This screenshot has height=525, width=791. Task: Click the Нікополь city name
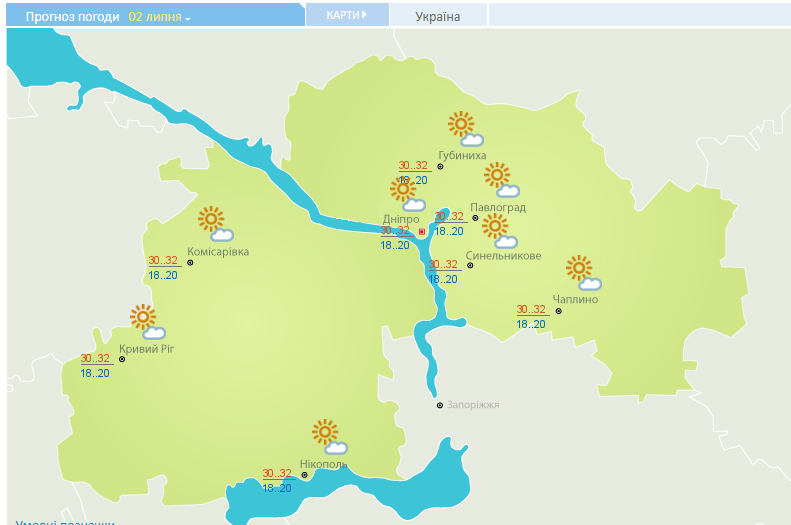pos(323,465)
